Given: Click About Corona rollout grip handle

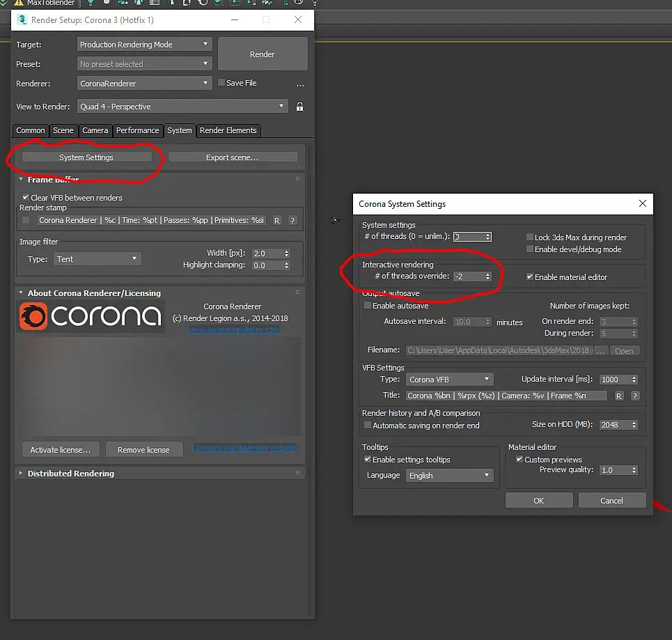Looking at the screenshot, I should (297, 292).
